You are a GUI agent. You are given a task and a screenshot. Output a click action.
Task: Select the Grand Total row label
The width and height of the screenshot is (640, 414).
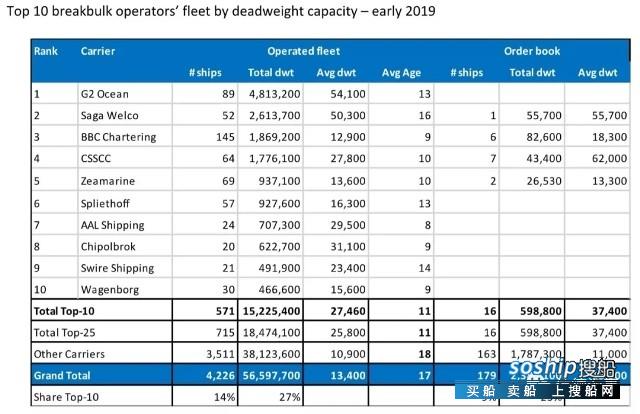click(x=62, y=376)
